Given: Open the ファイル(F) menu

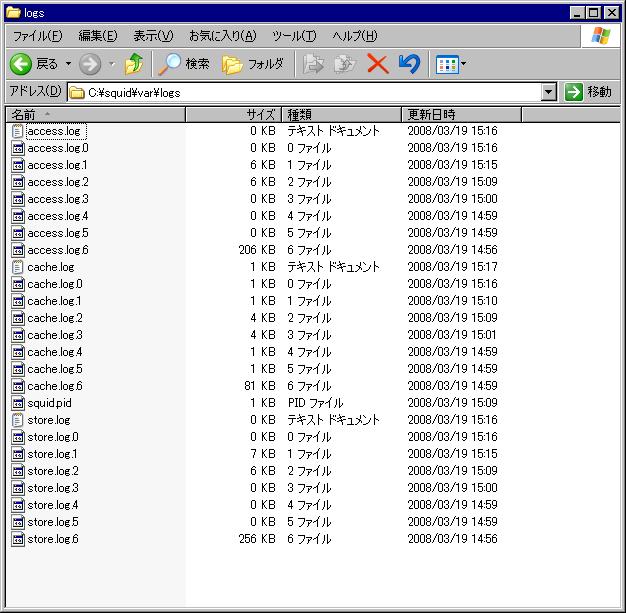Looking at the screenshot, I should 38,36.
